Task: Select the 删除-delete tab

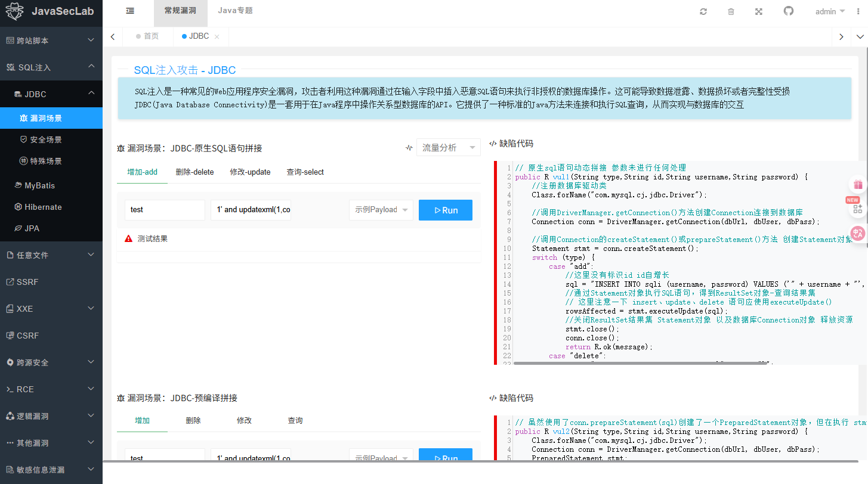Action: (x=194, y=172)
